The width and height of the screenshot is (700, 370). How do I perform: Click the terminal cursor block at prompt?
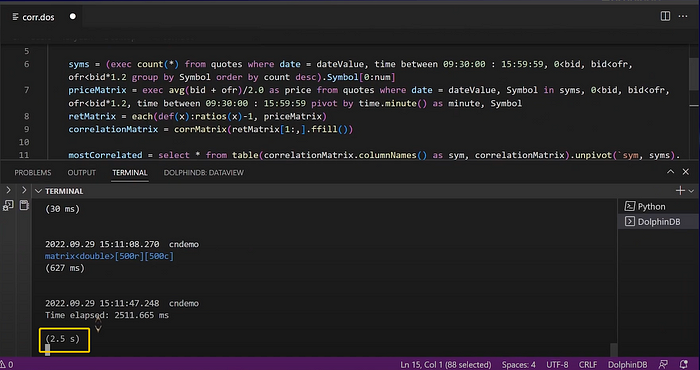tap(48, 350)
